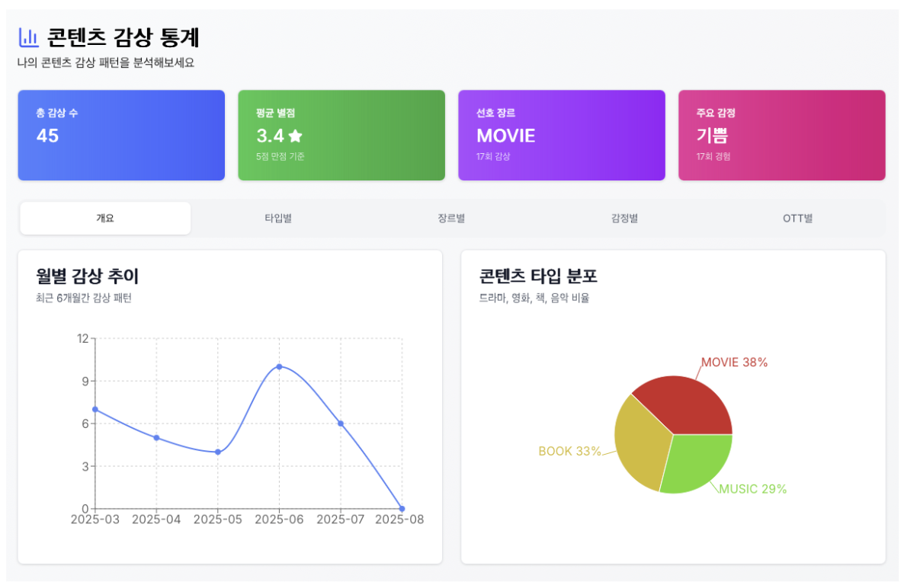904x588 pixels.
Task: Click the 2025-06 peak data point
Action: [x=279, y=367]
